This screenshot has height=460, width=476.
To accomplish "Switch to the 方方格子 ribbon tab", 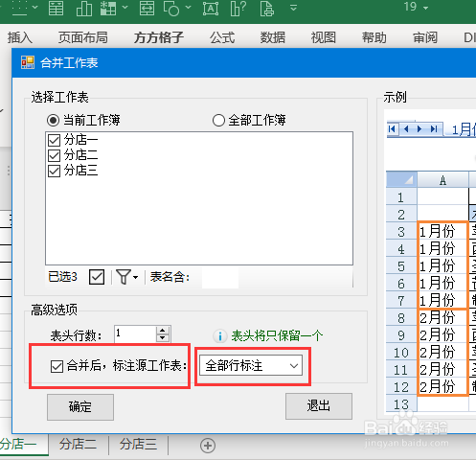I will pyautogui.click(x=159, y=37).
